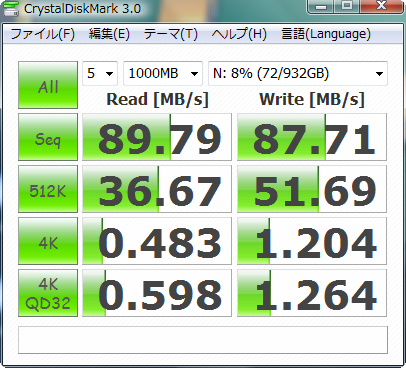Screen dimensions: 406x368
Task: Close the CrystalDiskMark window
Action: [x=381, y=6]
